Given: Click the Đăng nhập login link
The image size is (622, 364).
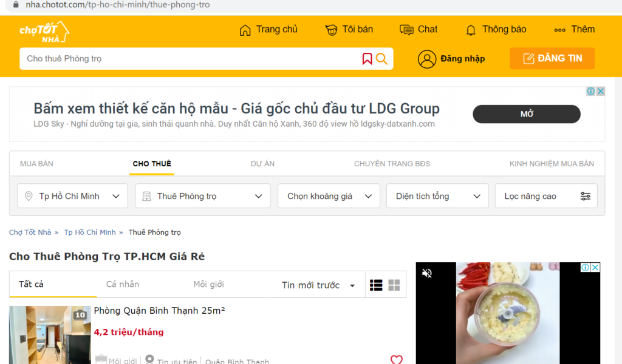Looking at the screenshot, I should [451, 59].
